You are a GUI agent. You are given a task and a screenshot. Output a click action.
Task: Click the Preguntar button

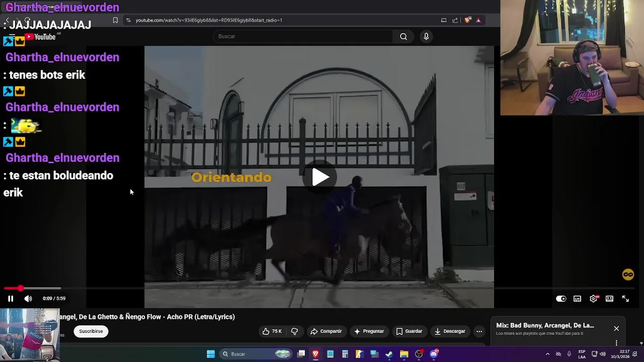[369, 331]
